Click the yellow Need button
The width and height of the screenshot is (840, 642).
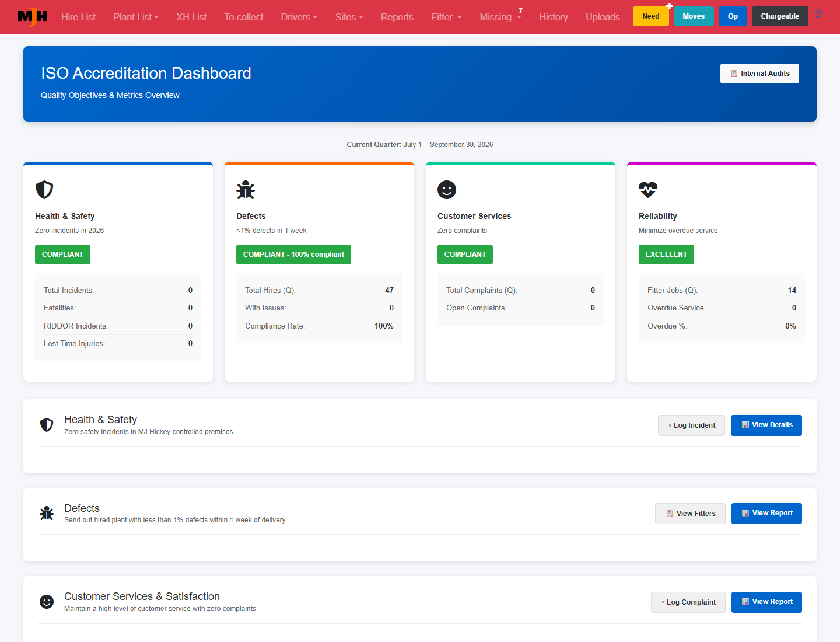pyautogui.click(x=651, y=16)
